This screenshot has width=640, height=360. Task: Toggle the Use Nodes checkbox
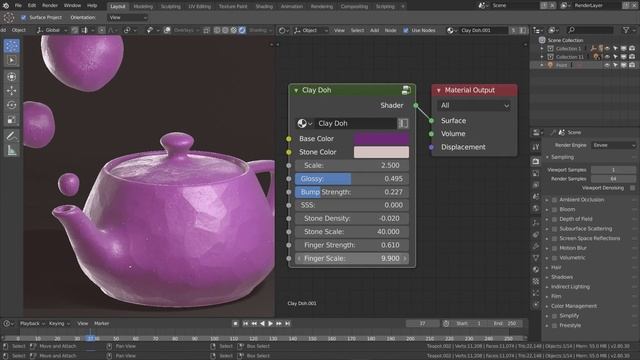pyautogui.click(x=406, y=30)
